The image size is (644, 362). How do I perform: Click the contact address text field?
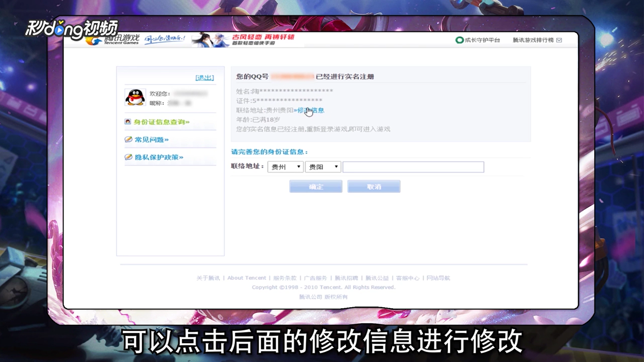413,167
